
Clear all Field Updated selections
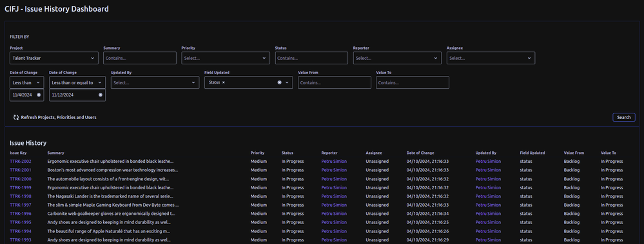[x=280, y=82]
